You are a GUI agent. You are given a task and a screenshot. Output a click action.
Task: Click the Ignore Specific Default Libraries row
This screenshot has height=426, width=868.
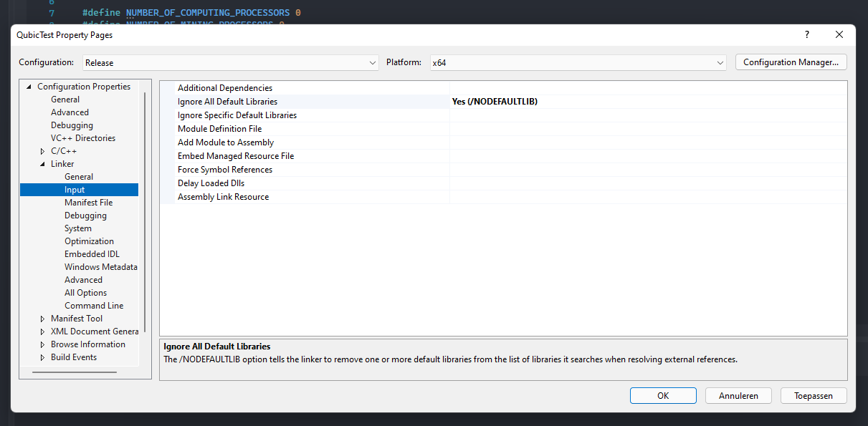click(x=503, y=115)
